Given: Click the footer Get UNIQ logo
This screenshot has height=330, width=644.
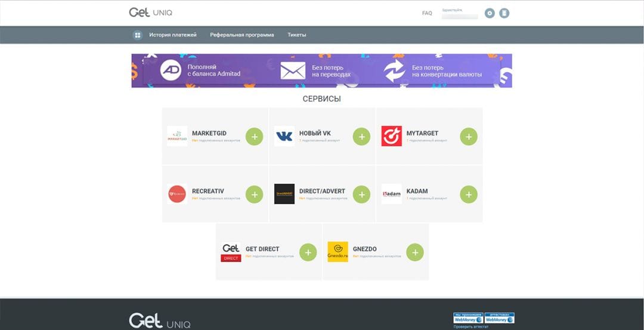Looking at the screenshot, I should pyautogui.click(x=160, y=321).
